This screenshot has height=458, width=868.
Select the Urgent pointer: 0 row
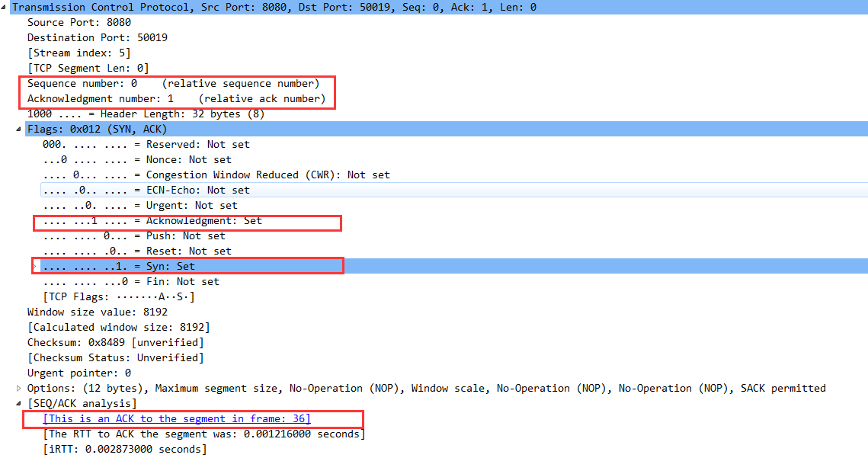[79, 373]
